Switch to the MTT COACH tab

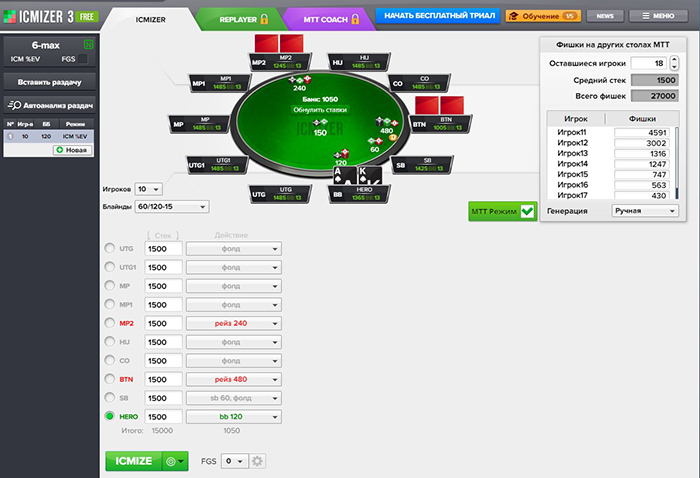(x=322, y=18)
